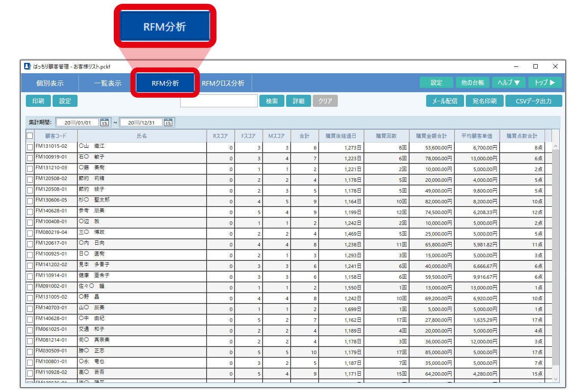Image resolution: width=586 pixels, height=392 pixels.
Task: Sort by 購買回数 column header
Action: (387, 136)
